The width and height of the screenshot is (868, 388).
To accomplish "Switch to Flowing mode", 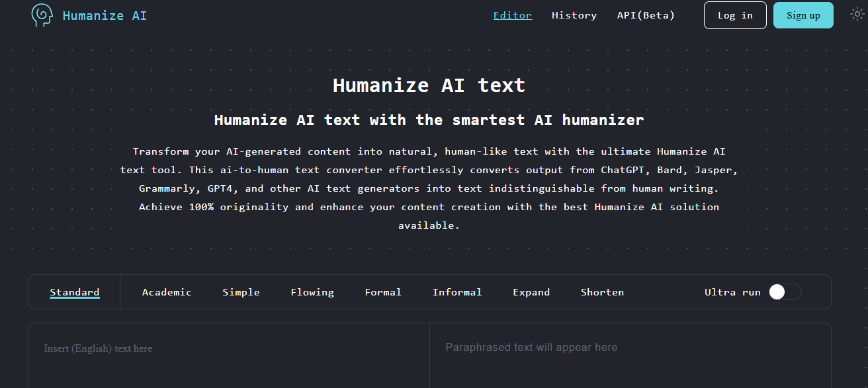I will pyautogui.click(x=312, y=292).
